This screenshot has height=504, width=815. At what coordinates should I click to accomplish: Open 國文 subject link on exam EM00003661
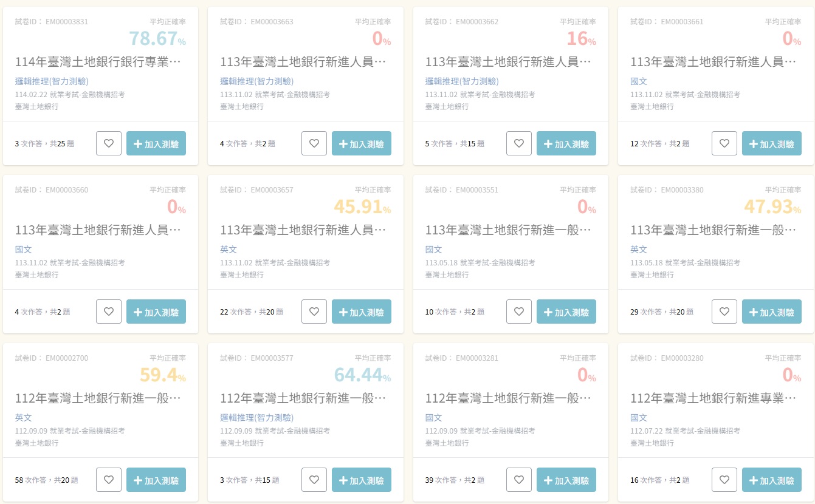[x=639, y=81]
